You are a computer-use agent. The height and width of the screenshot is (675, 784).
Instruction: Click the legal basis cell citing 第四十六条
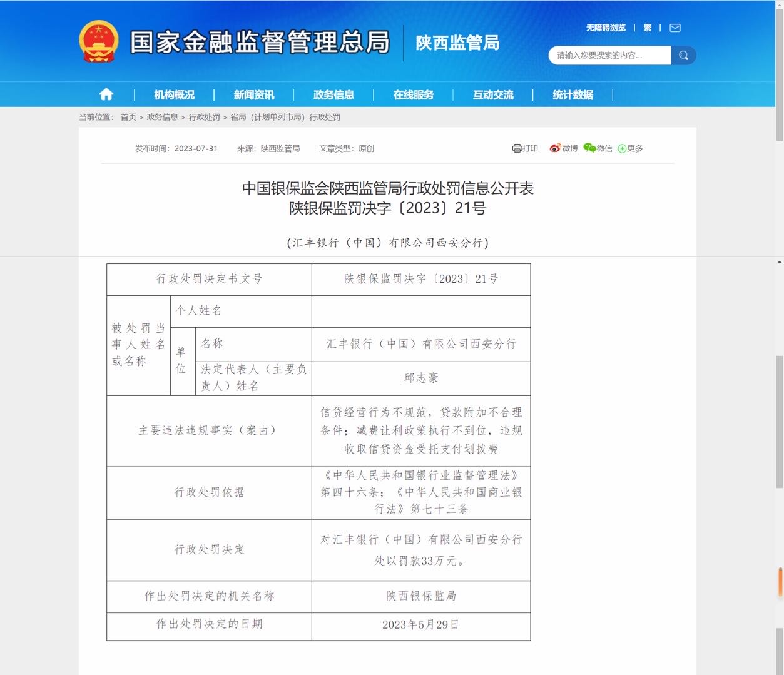pyautogui.click(x=421, y=492)
